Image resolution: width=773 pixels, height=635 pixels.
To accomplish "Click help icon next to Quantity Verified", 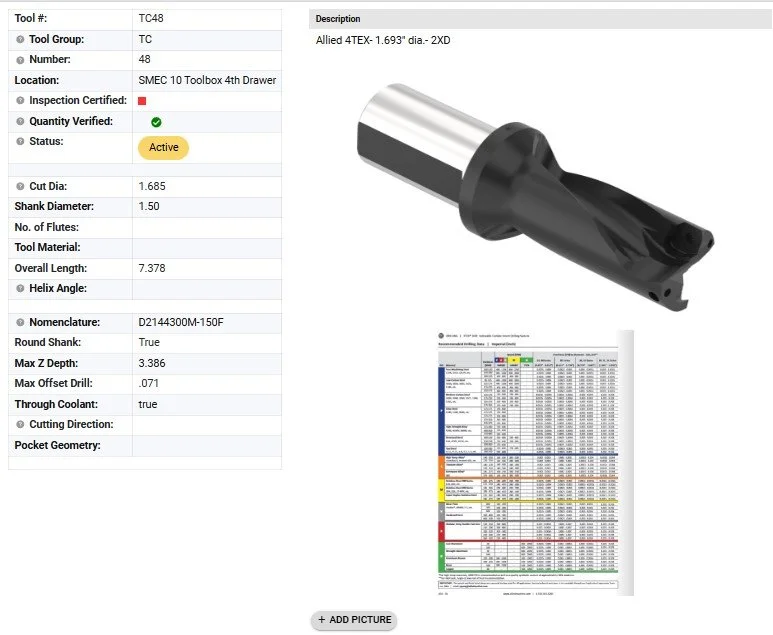I will [x=20, y=121].
